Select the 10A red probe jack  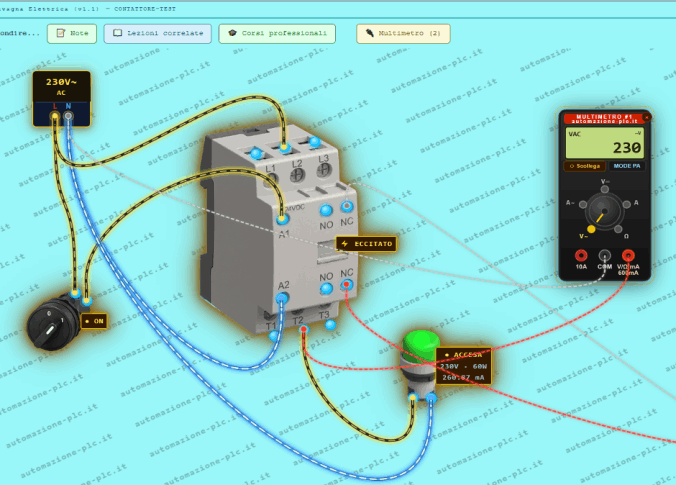(x=581, y=256)
